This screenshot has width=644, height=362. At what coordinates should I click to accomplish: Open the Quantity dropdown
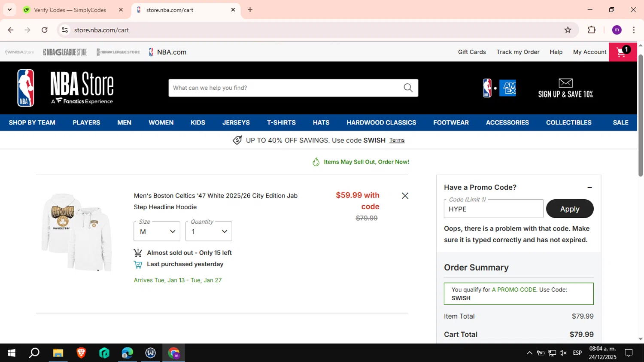pos(209,231)
